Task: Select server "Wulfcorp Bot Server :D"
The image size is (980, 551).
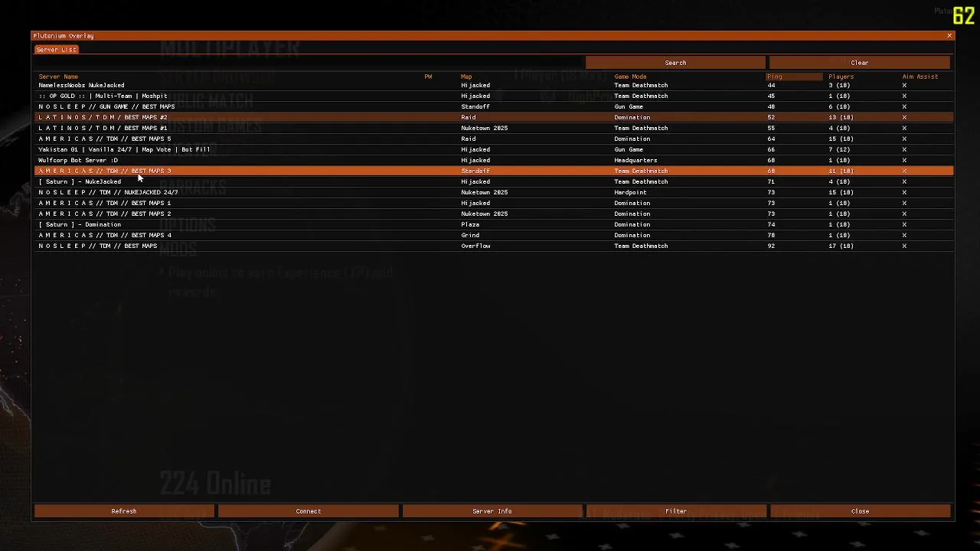Action: click(494, 160)
